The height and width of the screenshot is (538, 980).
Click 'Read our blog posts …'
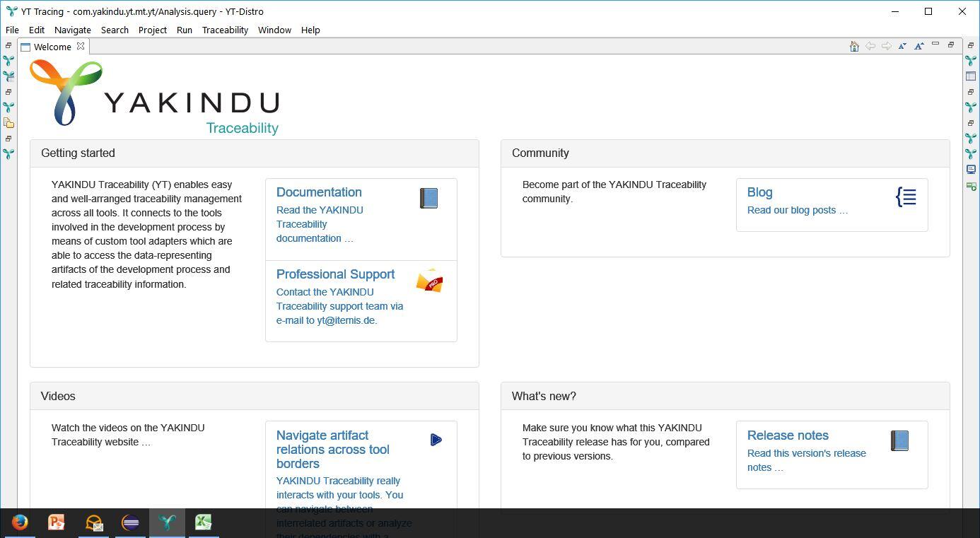coord(798,210)
